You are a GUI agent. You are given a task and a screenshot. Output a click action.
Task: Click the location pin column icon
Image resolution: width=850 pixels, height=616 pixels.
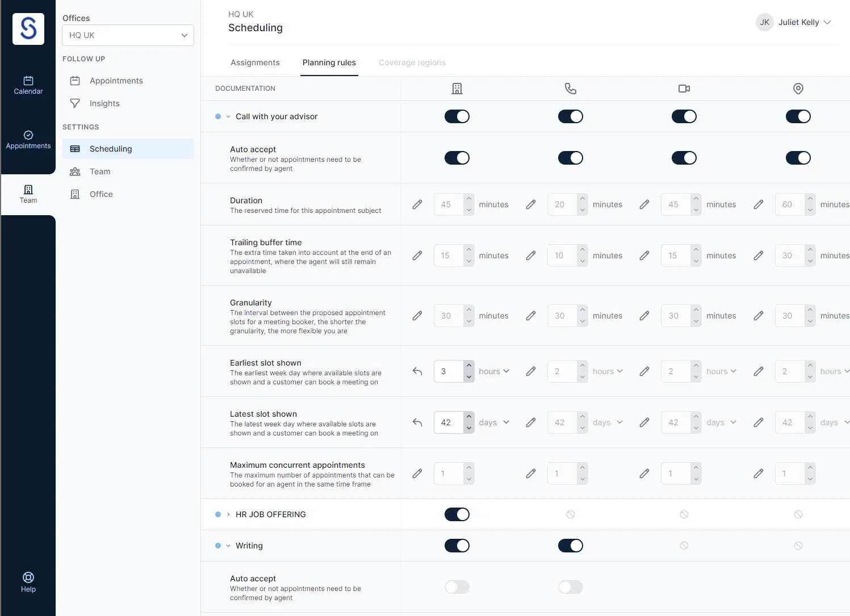point(798,89)
